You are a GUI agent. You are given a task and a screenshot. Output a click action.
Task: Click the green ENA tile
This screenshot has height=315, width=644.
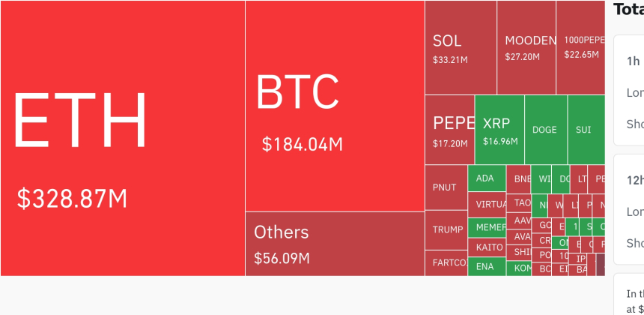point(486,266)
